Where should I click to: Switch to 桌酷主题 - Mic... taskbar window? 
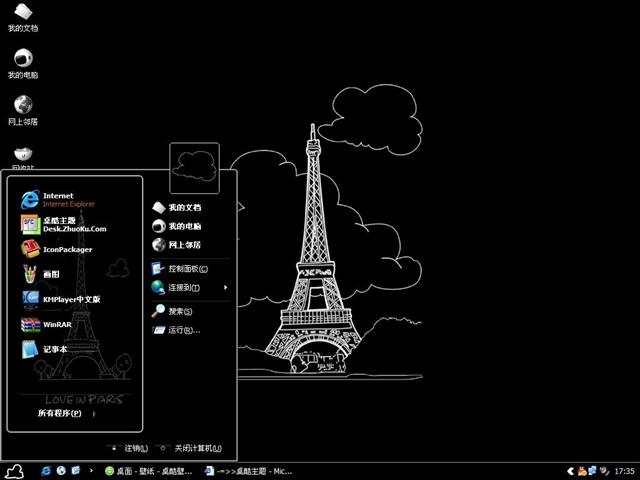[249, 471]
